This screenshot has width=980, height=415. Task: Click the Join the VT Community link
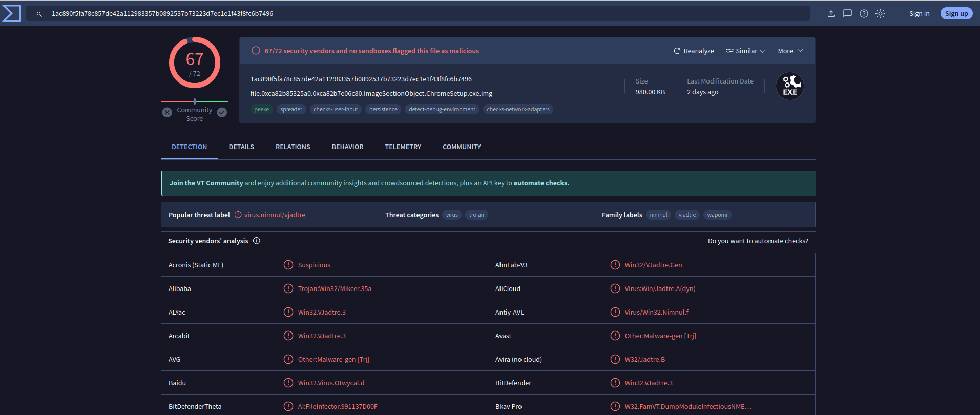(206, 183)
